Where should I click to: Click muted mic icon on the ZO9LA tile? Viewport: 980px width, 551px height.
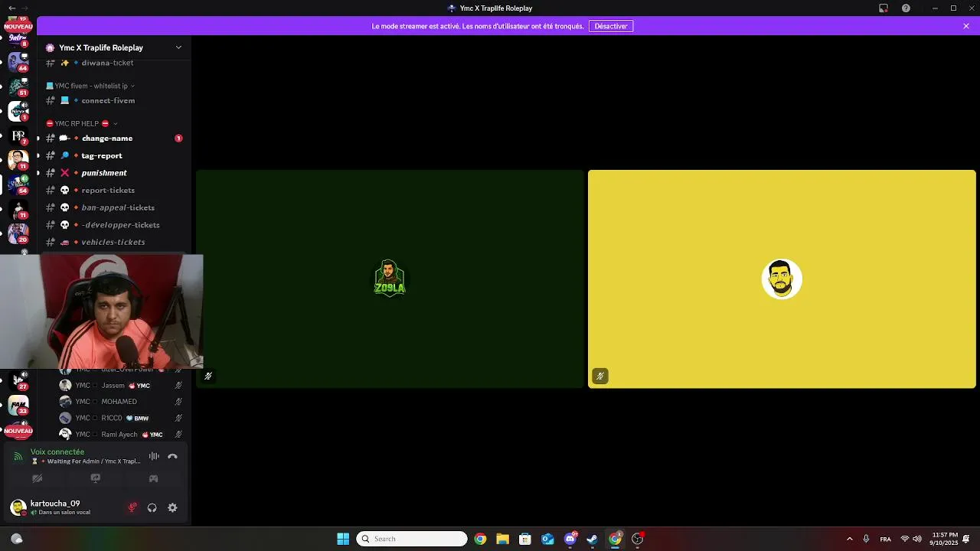(208, 376)
